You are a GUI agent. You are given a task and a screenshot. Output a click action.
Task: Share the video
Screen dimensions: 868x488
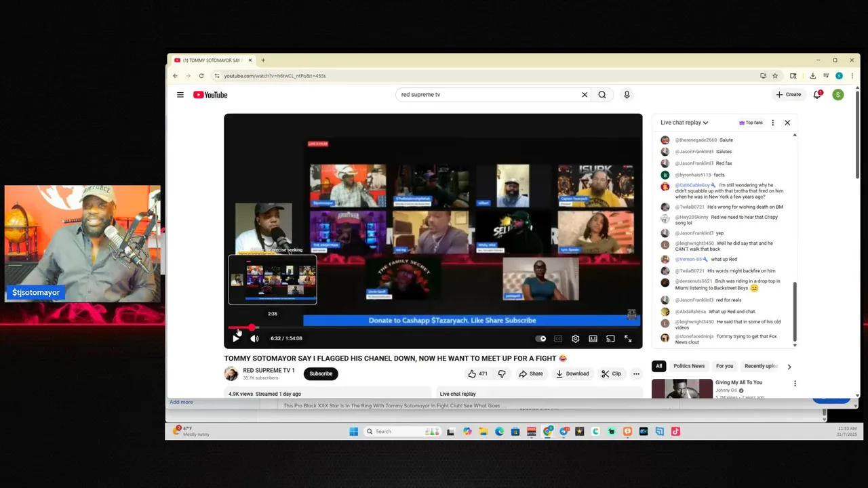click(x=531, y=373)
